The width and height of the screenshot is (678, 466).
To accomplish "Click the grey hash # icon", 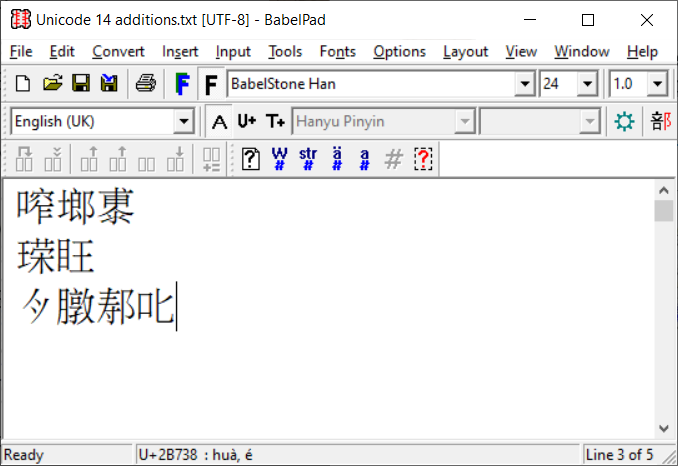I will click(393, 159).
